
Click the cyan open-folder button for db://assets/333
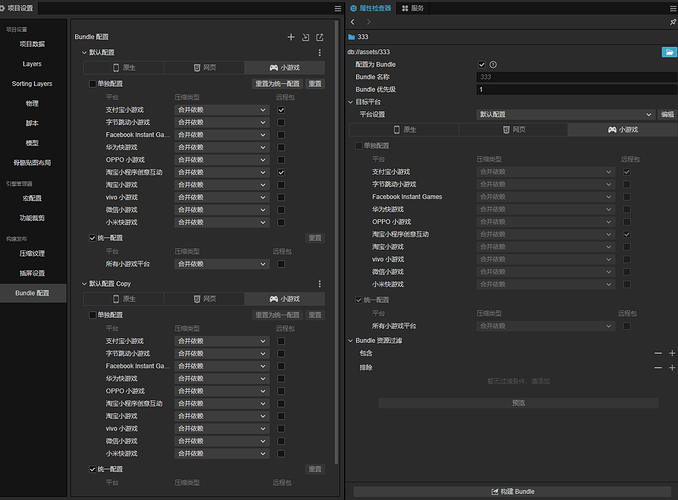pyautogui.click(x=669, y=52)
